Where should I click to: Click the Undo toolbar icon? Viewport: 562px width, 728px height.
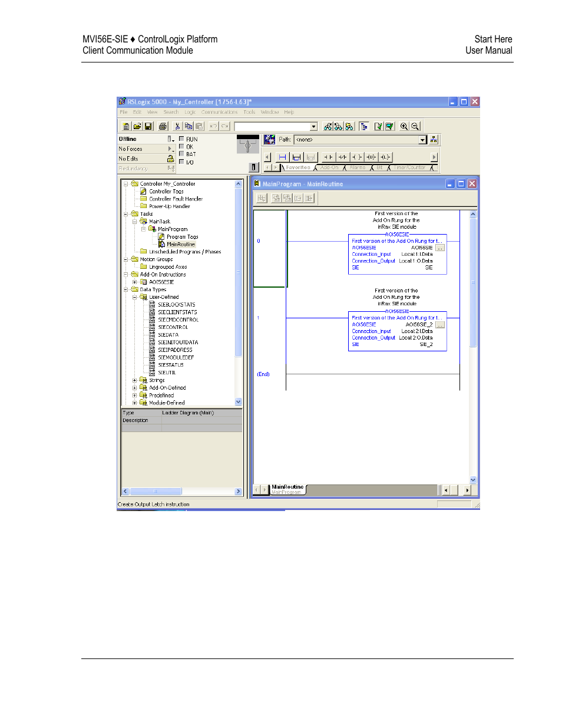point(213,126)
